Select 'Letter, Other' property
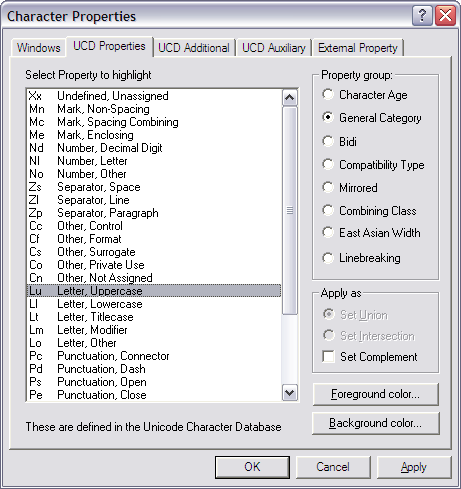461x489 pixels. click(x=154, y=343)
